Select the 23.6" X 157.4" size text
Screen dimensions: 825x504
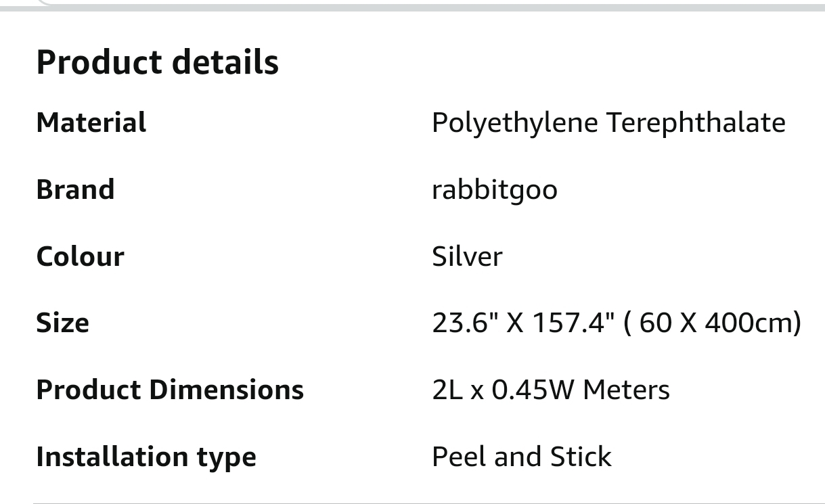[x=523, y=322]
